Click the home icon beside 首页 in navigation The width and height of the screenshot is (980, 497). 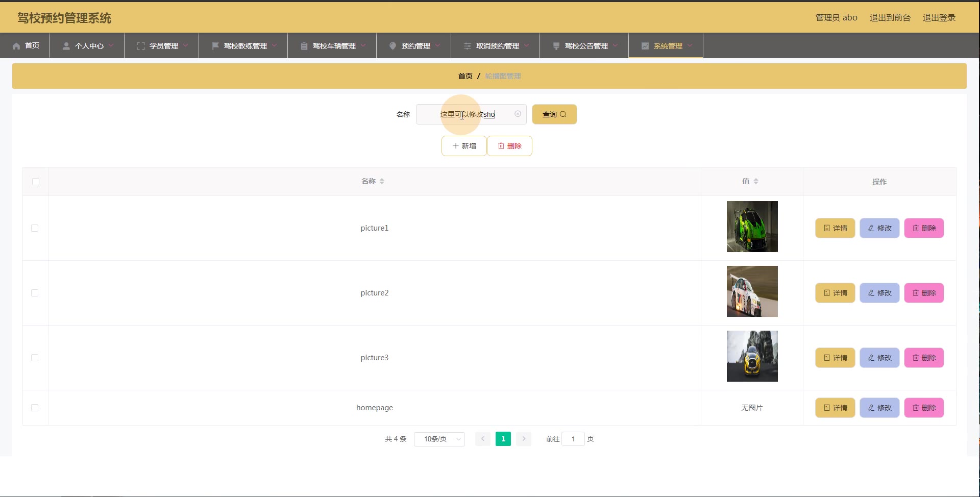pos(16,46)
